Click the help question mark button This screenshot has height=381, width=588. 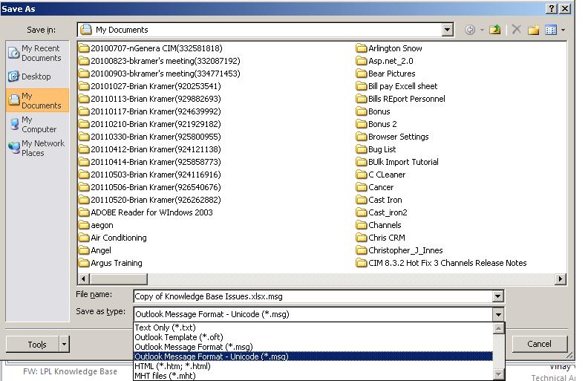click(x=552, y=8)
